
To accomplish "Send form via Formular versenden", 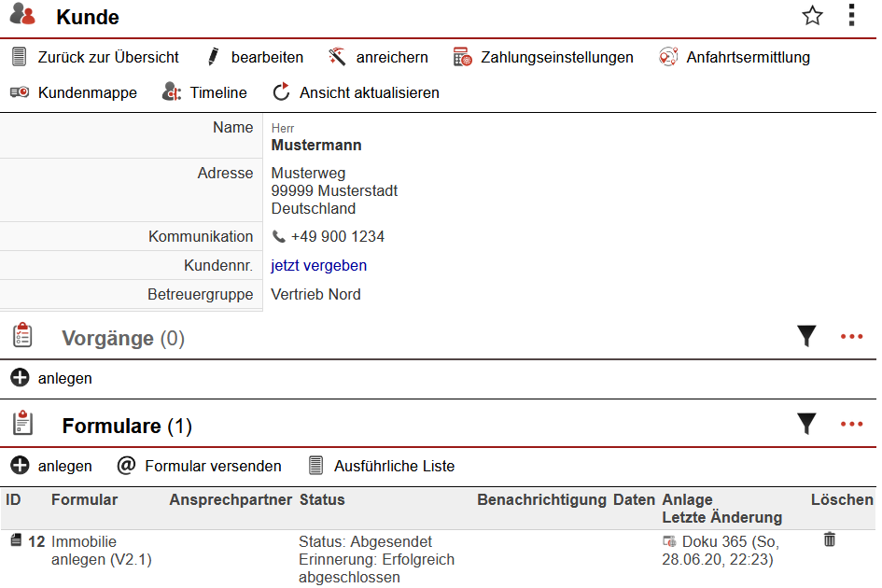I will (x=213, y=466).
